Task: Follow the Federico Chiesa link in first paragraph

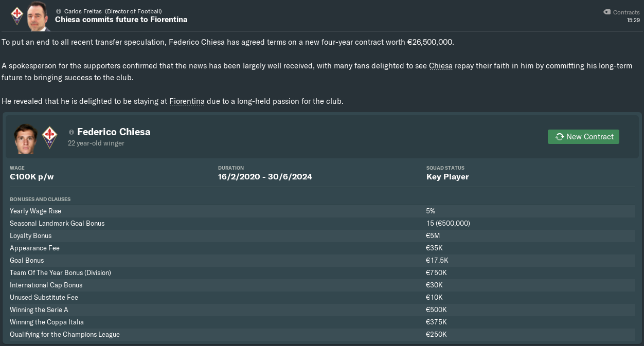Action: click(196, 42)
